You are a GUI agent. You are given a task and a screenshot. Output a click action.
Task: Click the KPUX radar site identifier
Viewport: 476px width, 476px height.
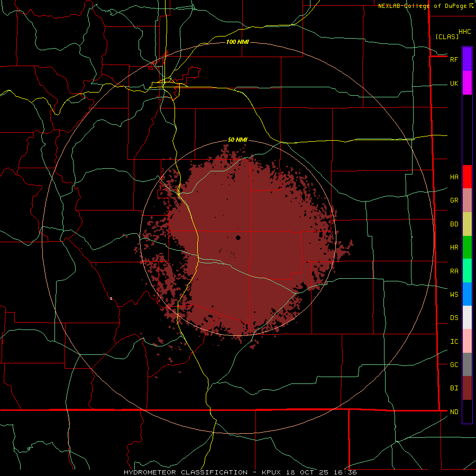coord(273,472)
